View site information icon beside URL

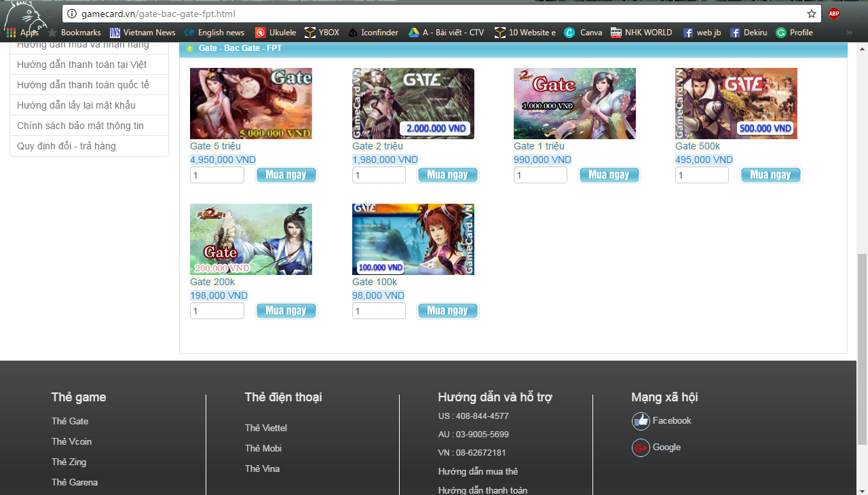pyautogui.click(x=72, y=14)
